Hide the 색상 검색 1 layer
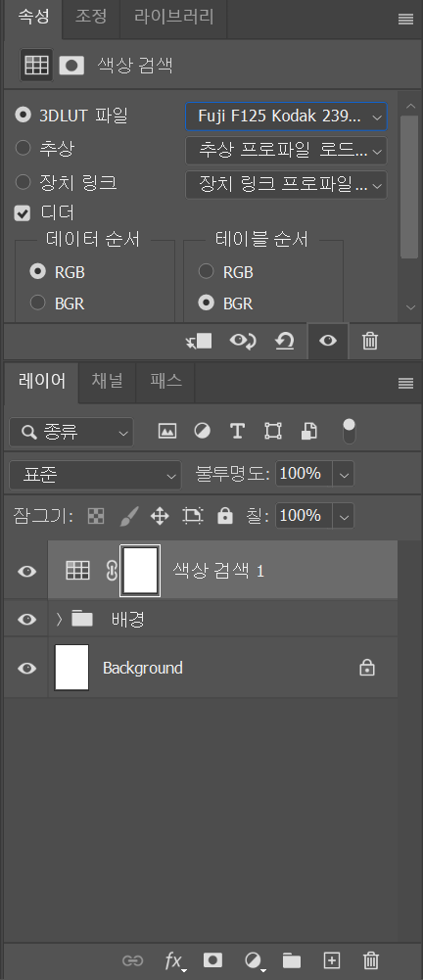This screenshot has height=980, width=423. coord(26,571)
